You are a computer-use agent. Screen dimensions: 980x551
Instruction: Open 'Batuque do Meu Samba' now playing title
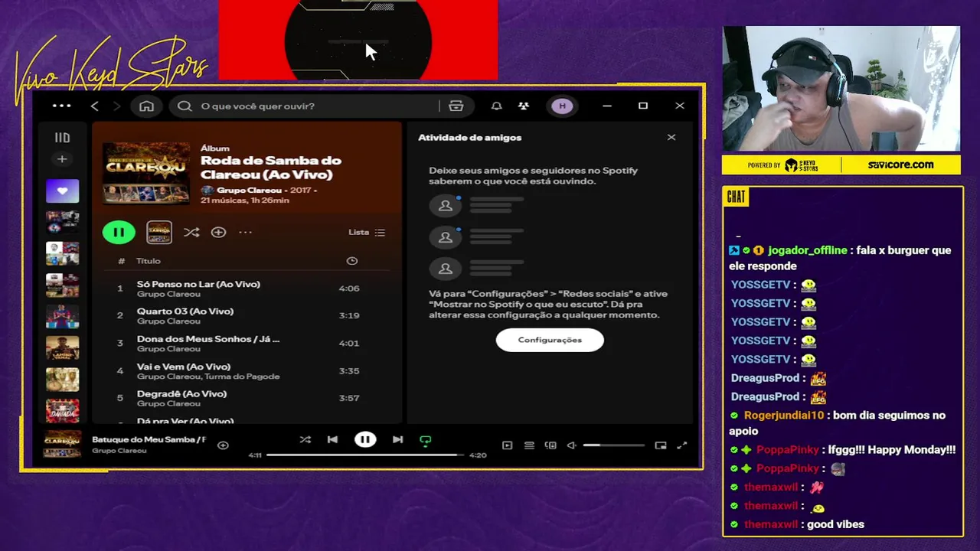click(149, 439)
